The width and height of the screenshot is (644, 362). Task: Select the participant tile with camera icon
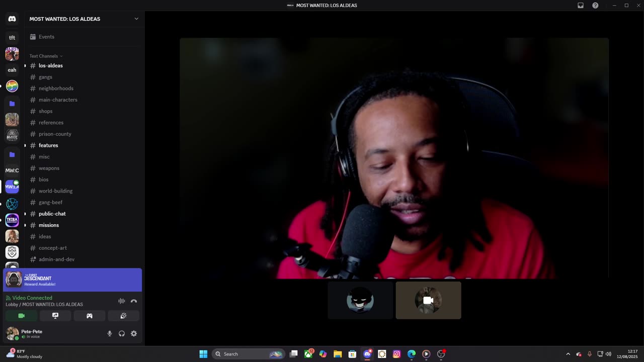click(x=428, y=300)
